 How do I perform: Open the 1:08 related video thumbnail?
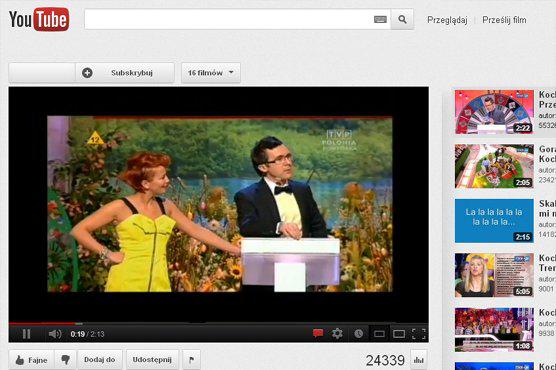(x=494, y=330)
